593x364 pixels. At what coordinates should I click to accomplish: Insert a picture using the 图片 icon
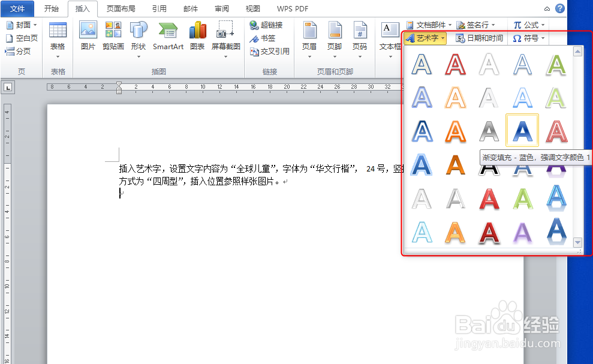[x=88, y=36]
